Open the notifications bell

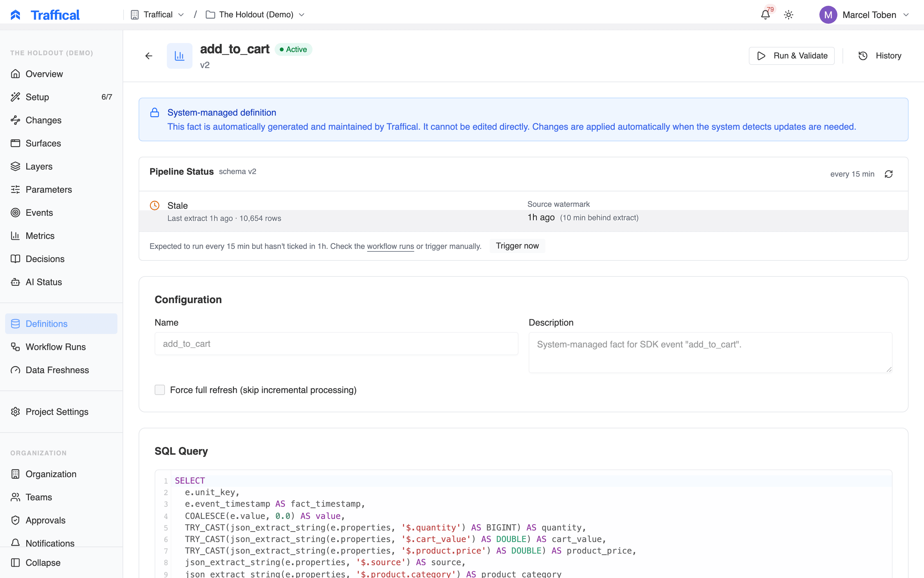(x=765, y=15)
